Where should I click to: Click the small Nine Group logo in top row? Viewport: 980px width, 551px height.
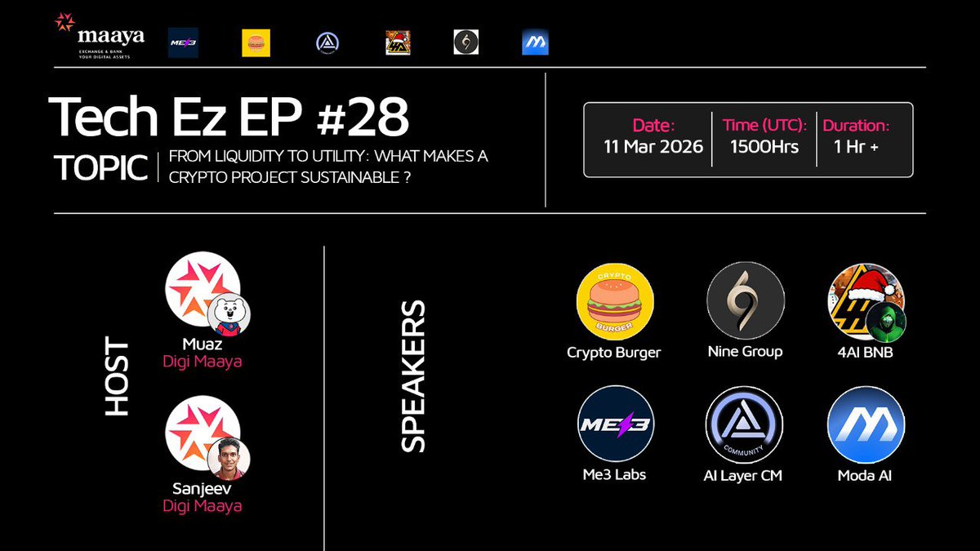tap(466, 42)
